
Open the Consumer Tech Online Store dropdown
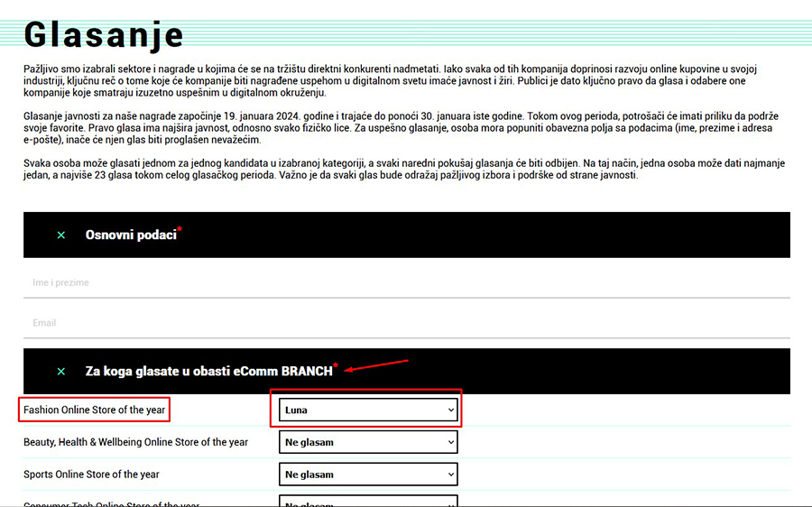pos(368,502)
